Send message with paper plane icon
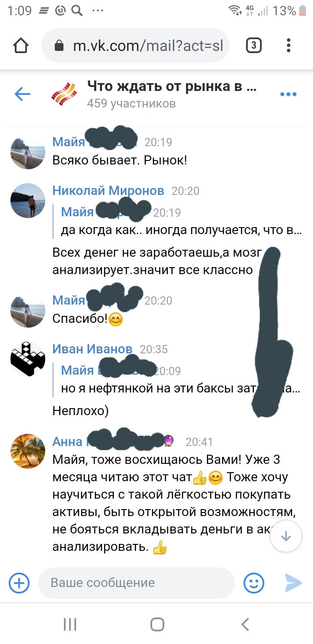313x644 pixels. [293, 583]
